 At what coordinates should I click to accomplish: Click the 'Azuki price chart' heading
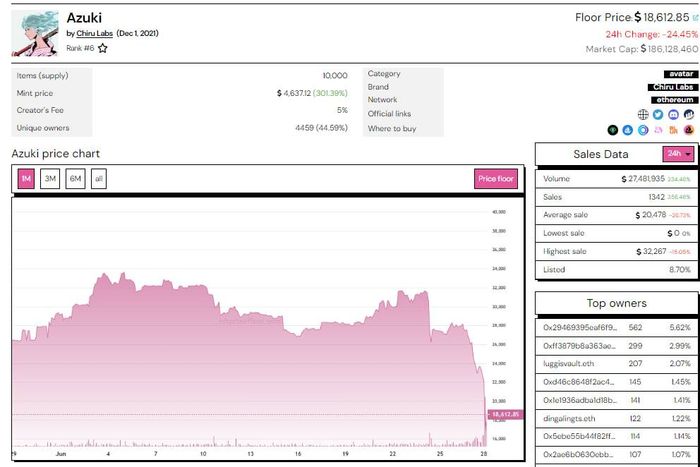tap(55, 154)
